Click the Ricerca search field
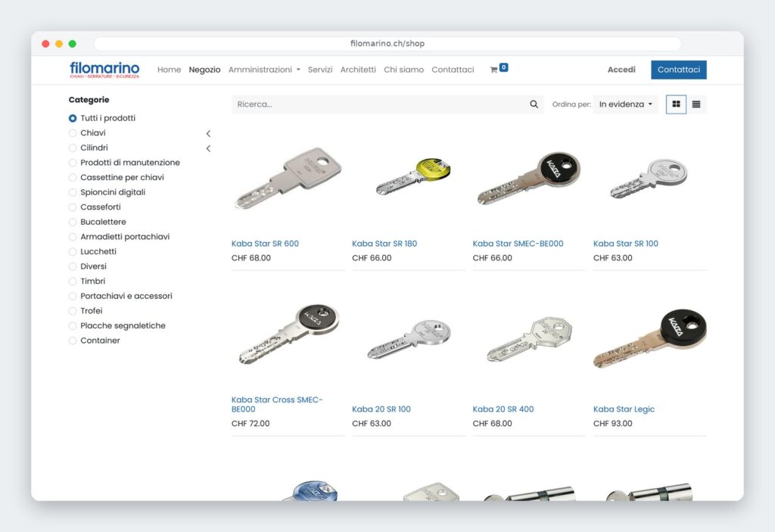This screenshot has height=532, width=775. pos(378,104)
